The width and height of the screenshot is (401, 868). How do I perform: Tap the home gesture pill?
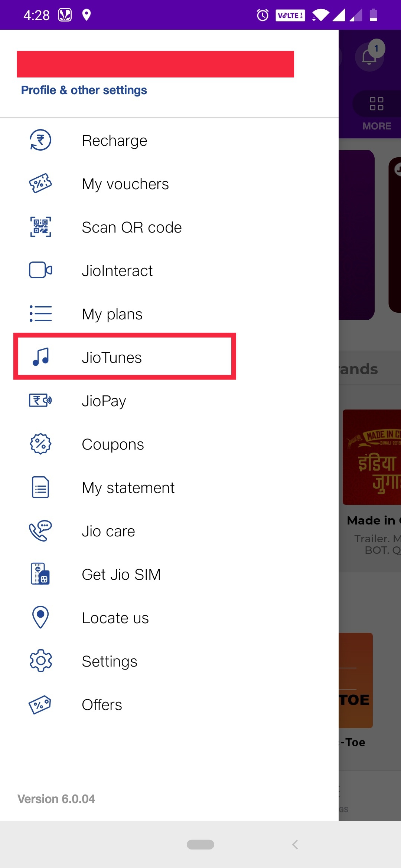200,845
